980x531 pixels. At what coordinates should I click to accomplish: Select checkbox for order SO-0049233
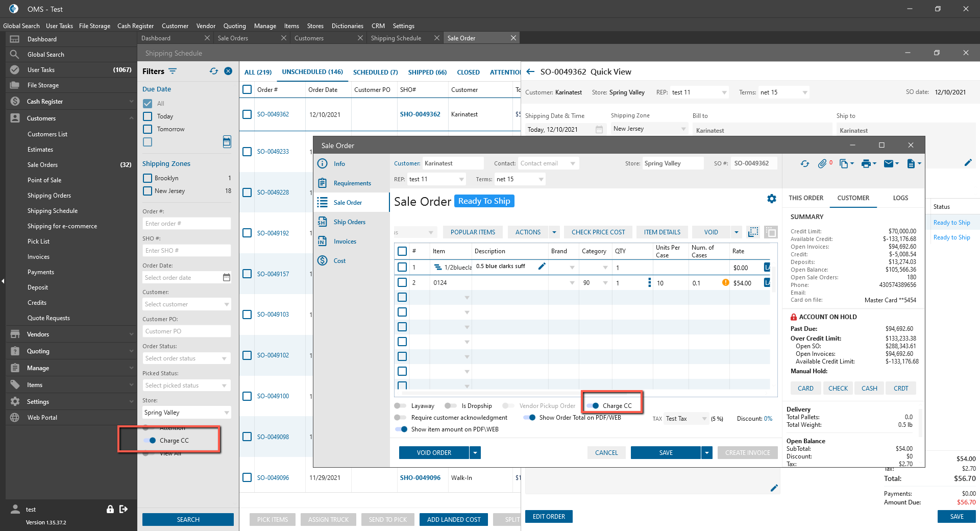click(247, 152)
